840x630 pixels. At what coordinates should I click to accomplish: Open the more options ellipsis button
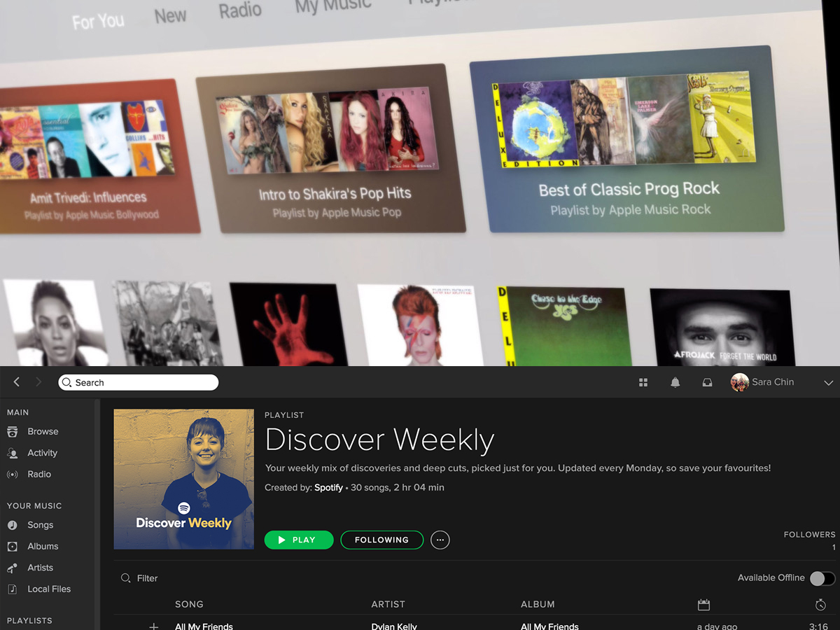pyautogui.click(x=440, y=540)
